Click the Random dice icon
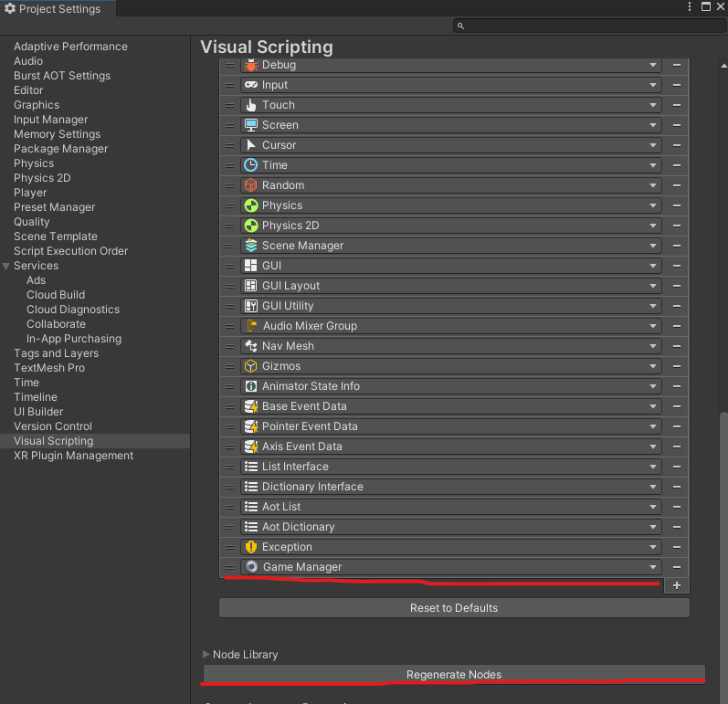Viewport: 728px width, 704px height. (x=250, y=185)
